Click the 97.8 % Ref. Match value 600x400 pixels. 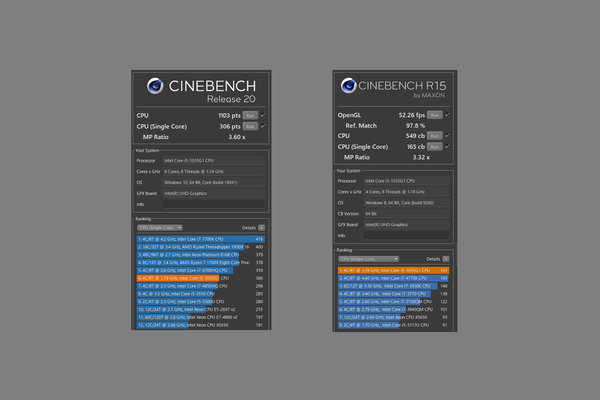tap(415, 126)
